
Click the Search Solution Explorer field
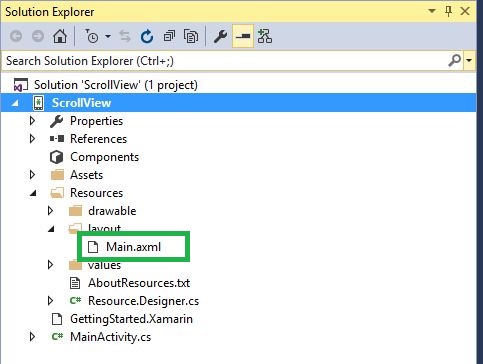tap(223, 61)
